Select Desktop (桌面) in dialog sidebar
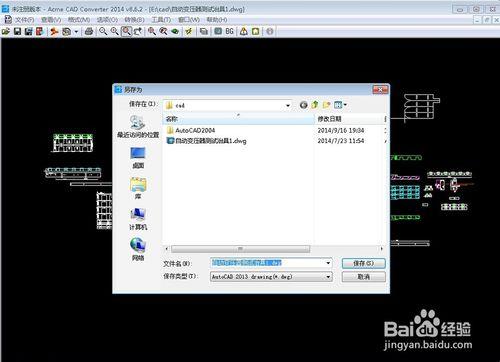The width and height of the screenshot is (500, 362). (x=138, y=158)
